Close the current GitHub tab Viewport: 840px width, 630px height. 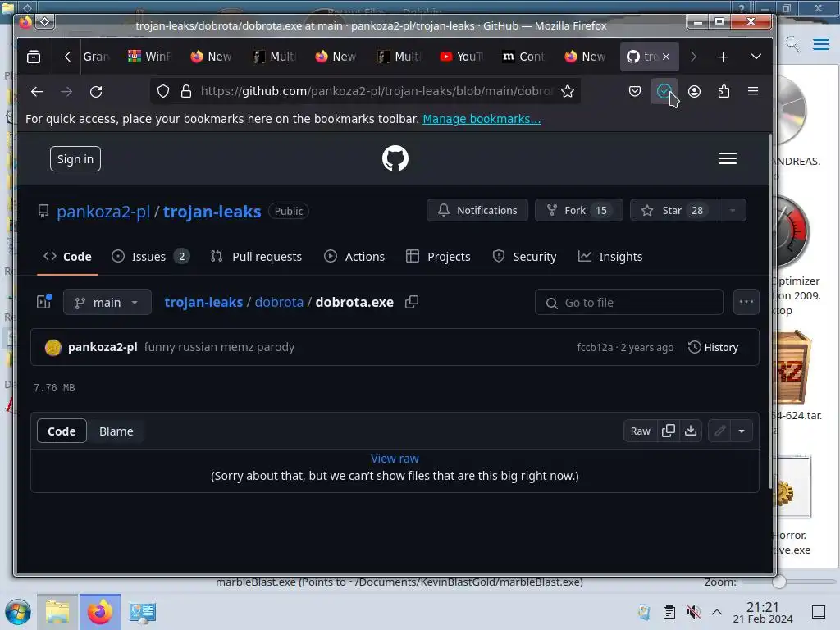666,57
